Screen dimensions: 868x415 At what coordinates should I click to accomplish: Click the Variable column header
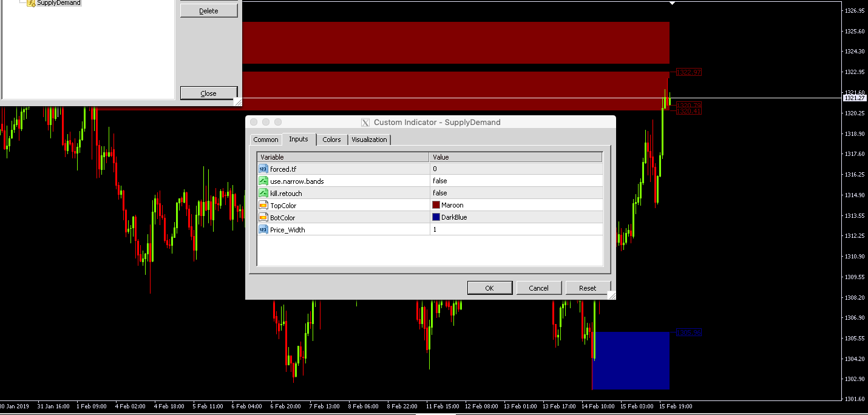click(x=343, y=157)
